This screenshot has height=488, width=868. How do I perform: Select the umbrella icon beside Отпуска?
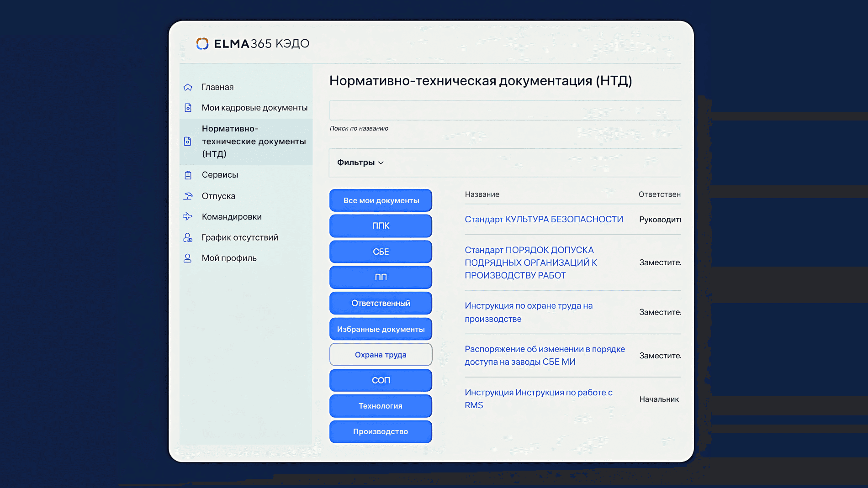tap(188, 196)
